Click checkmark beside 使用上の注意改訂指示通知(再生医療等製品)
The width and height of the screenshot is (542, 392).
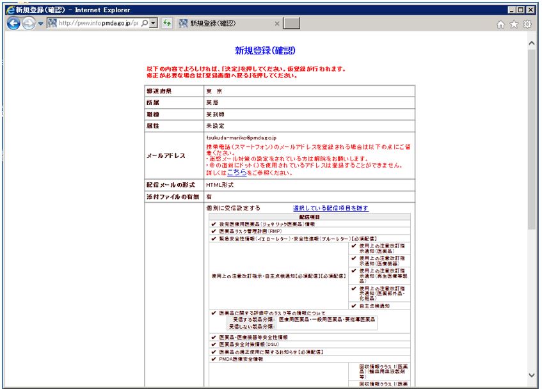pos(354,270)
